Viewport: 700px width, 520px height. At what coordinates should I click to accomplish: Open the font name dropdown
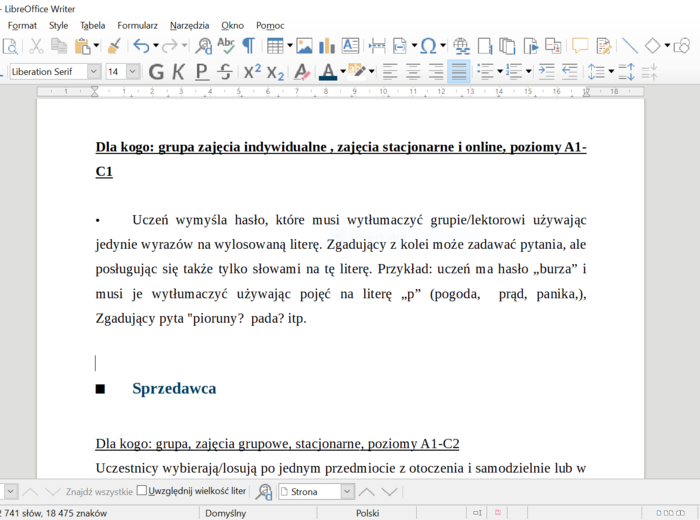(x=93, y=72)
